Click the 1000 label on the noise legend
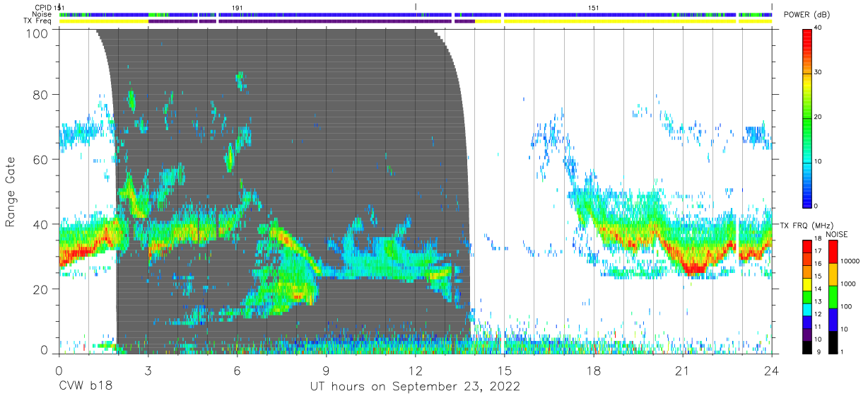This screenshot has height=401, width=868. pos(848,284)
